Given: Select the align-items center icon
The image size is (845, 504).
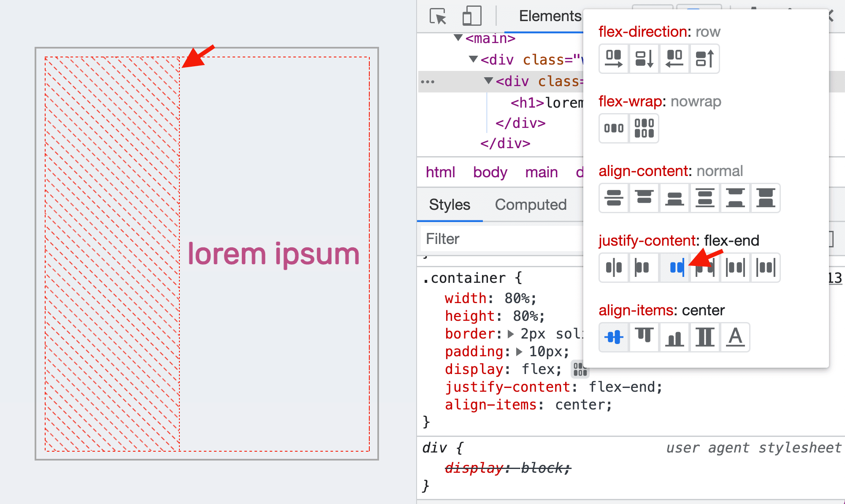Looking at the screenshot, I should tap(613, 336).
